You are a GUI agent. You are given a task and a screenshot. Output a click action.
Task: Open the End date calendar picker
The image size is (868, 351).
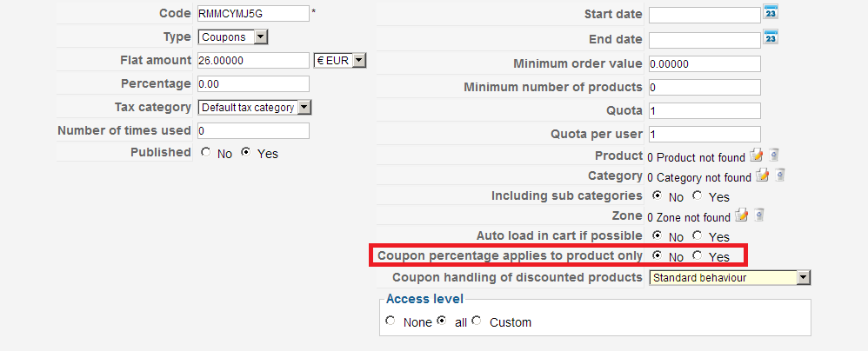[770, 37]
